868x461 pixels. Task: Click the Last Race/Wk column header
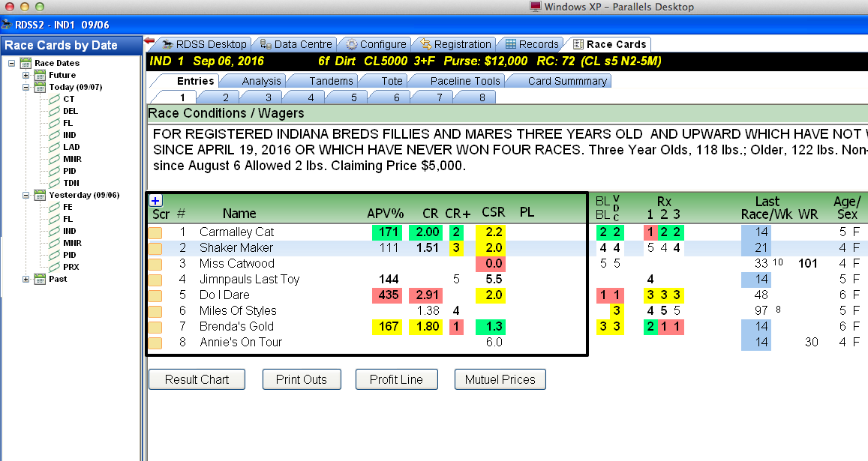coord(767,208)
